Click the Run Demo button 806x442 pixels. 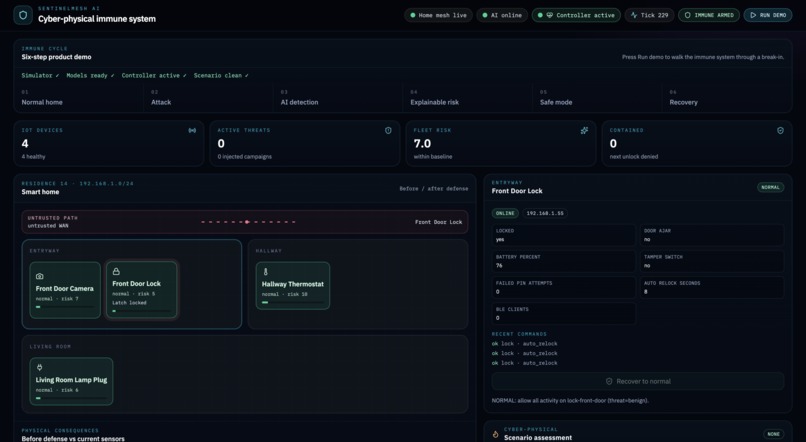point(767,15)
